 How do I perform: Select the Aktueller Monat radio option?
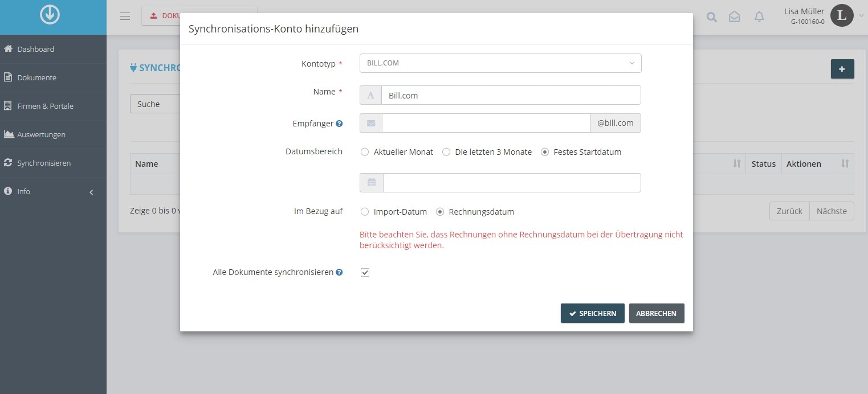[365, 152]
